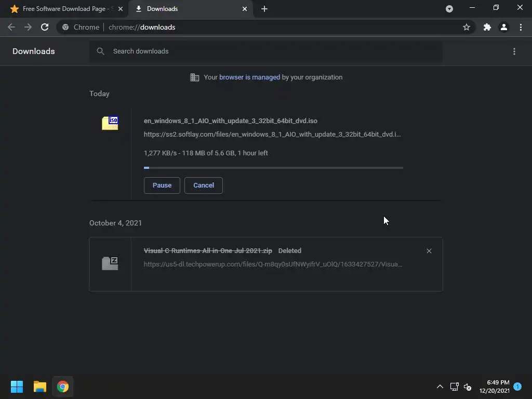Click the softlay.com source URL link

tap(272, 135)
